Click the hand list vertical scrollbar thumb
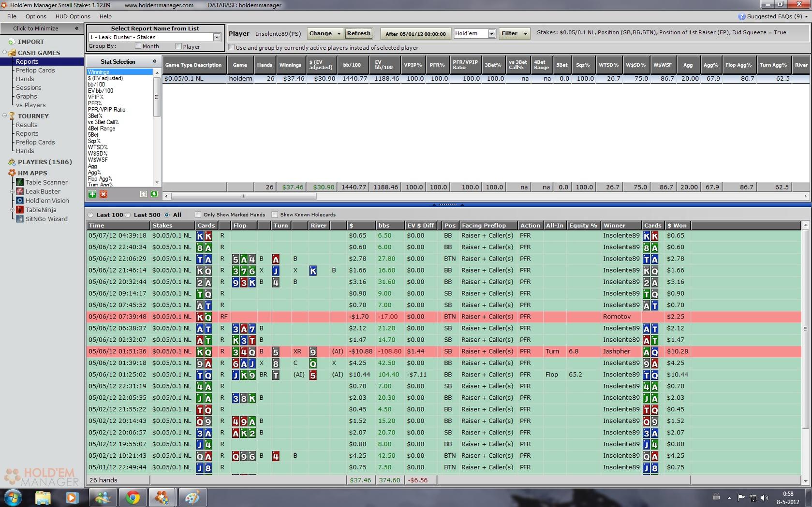 pyautogui.click(x=805, y=329)
